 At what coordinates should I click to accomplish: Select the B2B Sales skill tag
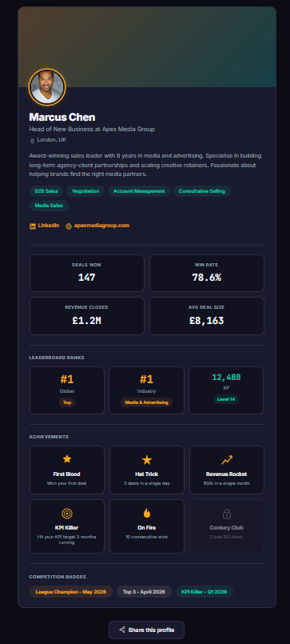coord(46,191)
